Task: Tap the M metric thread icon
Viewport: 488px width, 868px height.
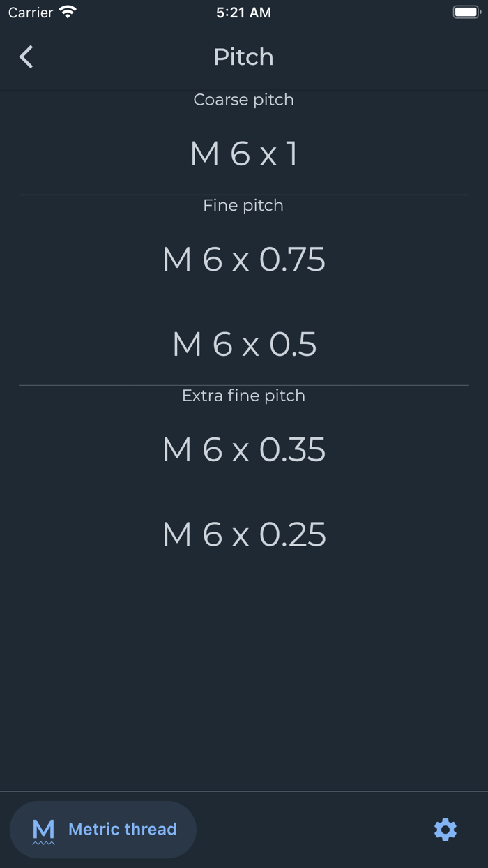Action: 43,830
